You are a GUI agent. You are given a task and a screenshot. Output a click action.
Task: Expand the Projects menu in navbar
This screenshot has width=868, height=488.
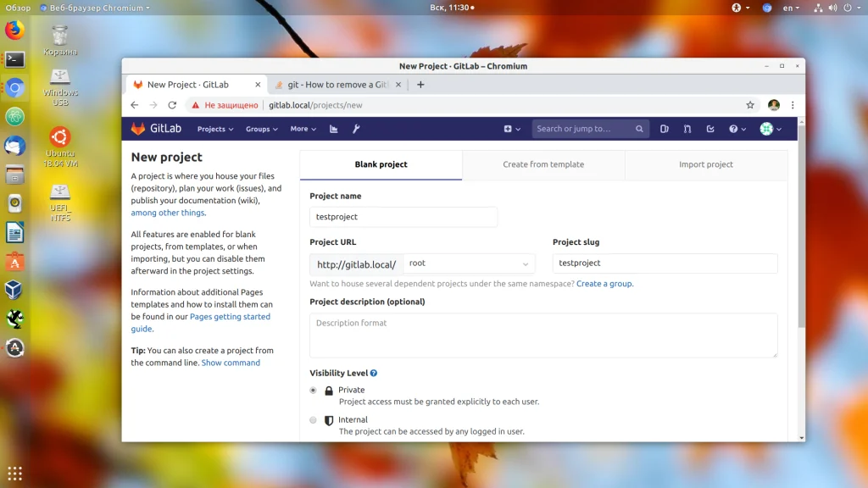(215, 129)
